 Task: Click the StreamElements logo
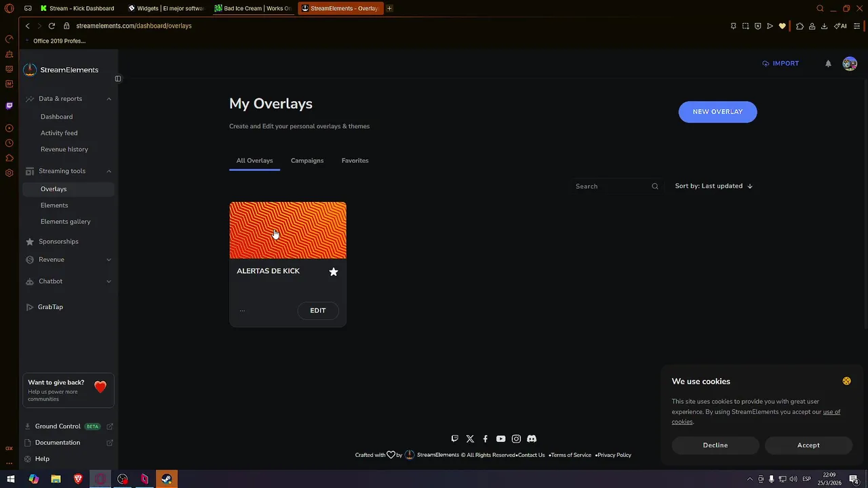[x=61, y=70]
